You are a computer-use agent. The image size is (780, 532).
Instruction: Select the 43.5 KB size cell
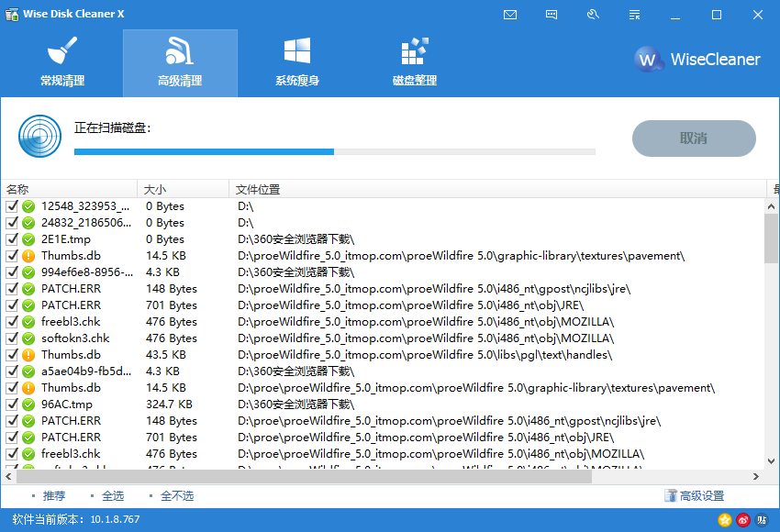[x=166, y=355]
